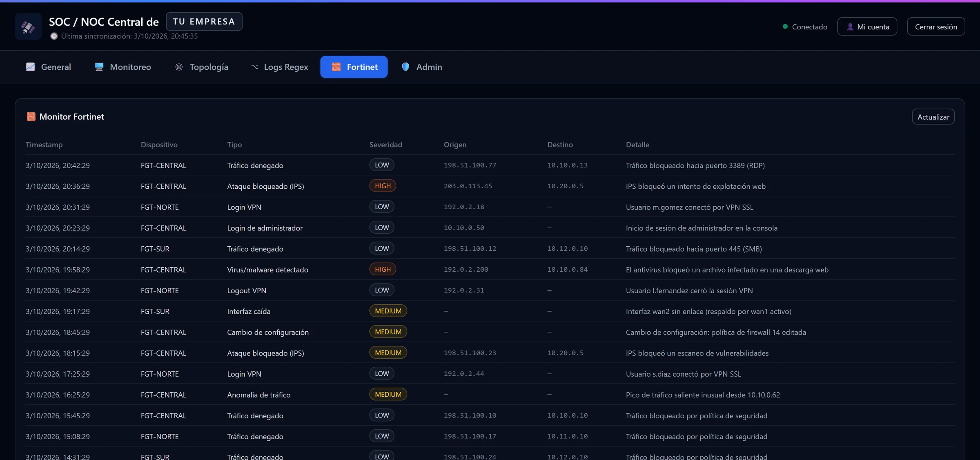Click the shield icon on Admin tab
The height and width of the screenshot is (460, 980).
(x=405, y=67)
